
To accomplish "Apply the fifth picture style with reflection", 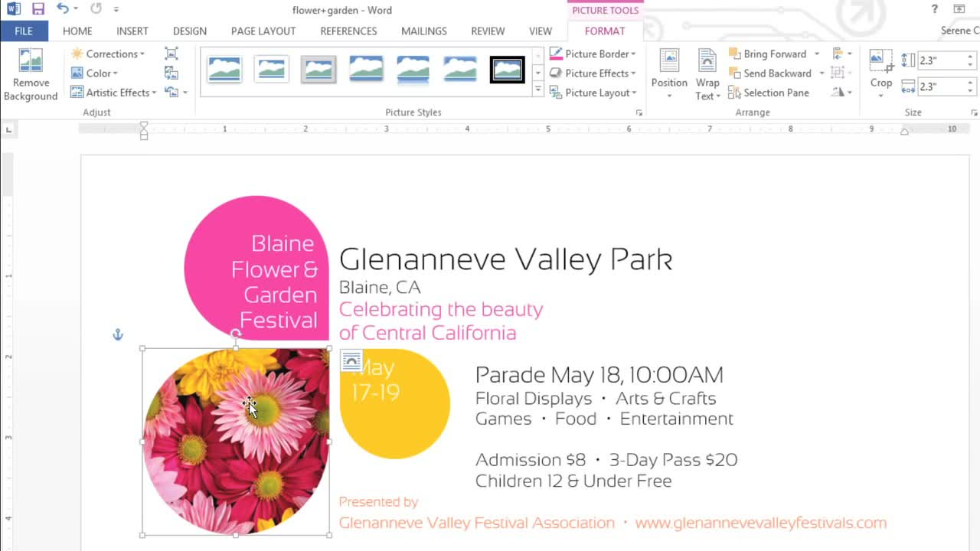I will (413, 70).
